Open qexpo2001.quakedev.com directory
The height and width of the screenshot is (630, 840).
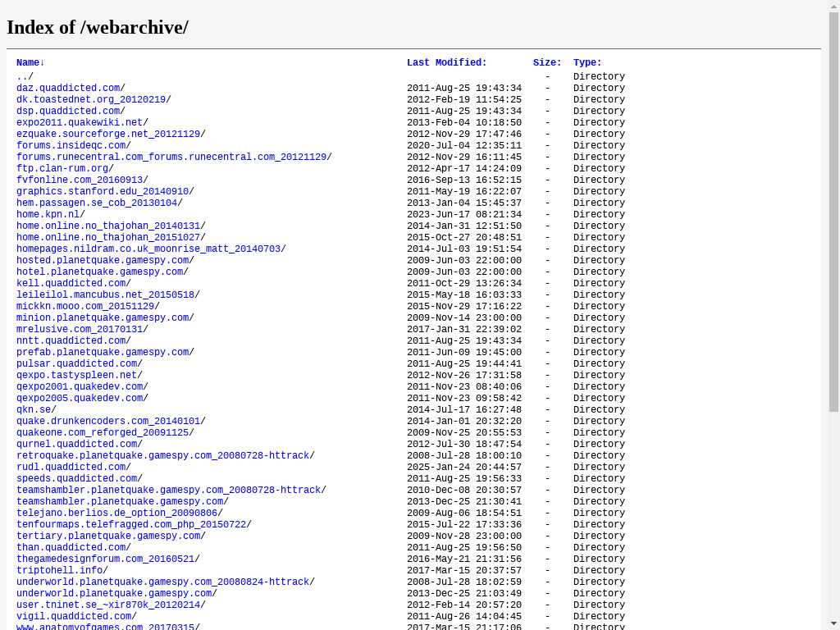click(80, 387)
